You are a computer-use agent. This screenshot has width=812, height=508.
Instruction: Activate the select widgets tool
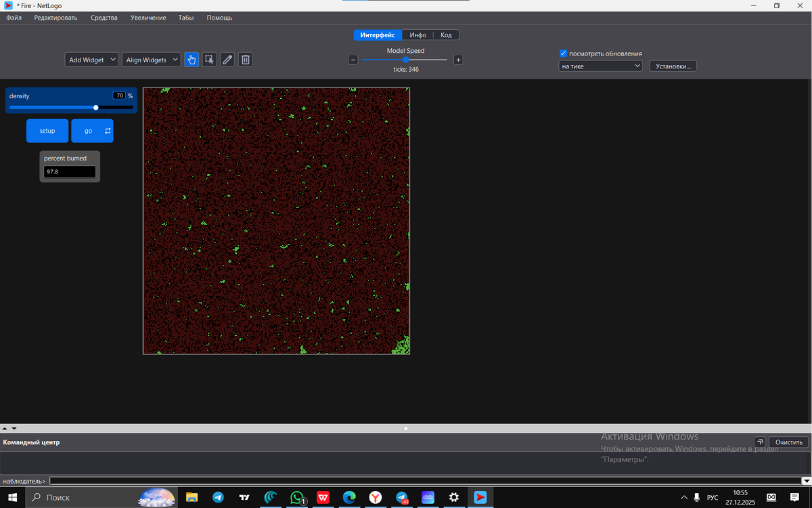pos(210,60)
